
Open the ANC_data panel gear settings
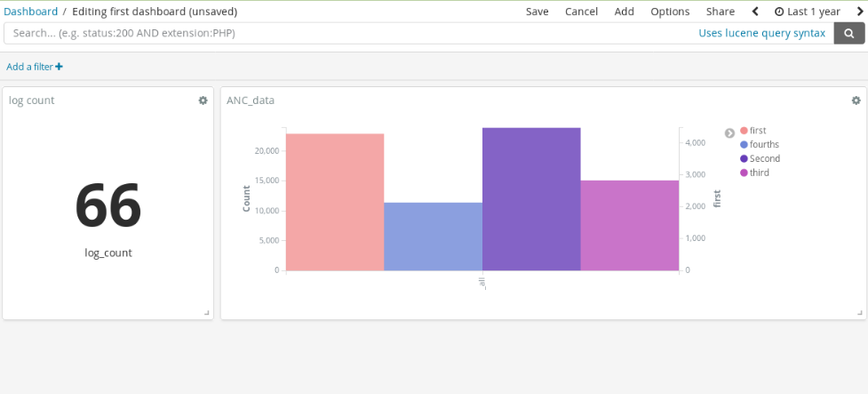pos(856,101)
